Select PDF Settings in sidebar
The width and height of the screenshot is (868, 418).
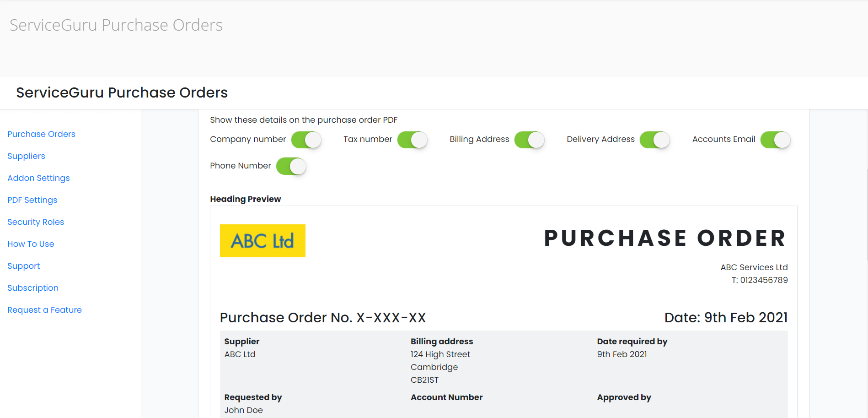pyautogui.click(x=32, y=200)
